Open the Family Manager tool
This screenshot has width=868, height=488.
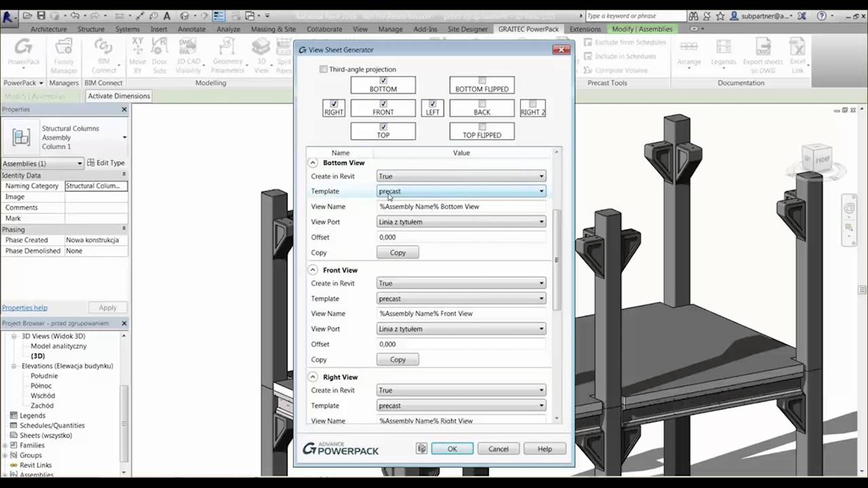pyautogui.click(x=64, y=56)
